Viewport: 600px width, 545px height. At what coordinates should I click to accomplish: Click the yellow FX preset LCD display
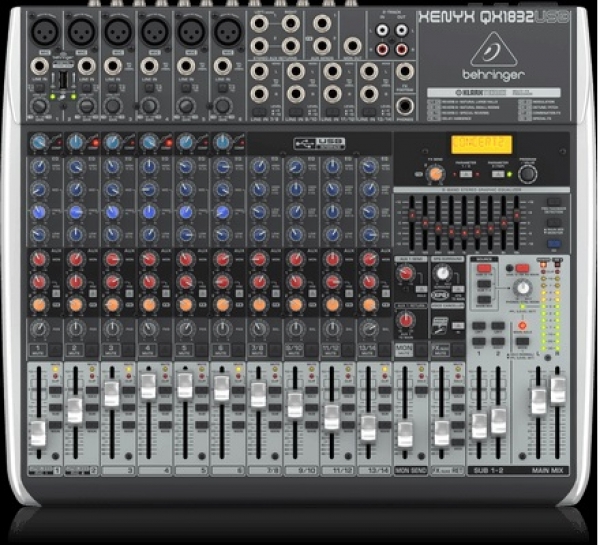click(x=481, y=144)
